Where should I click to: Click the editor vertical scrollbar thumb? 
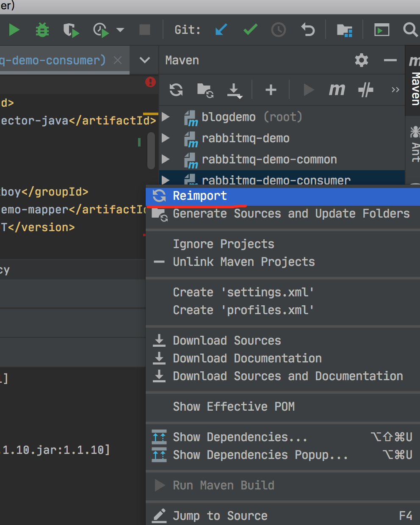[151, 151]
